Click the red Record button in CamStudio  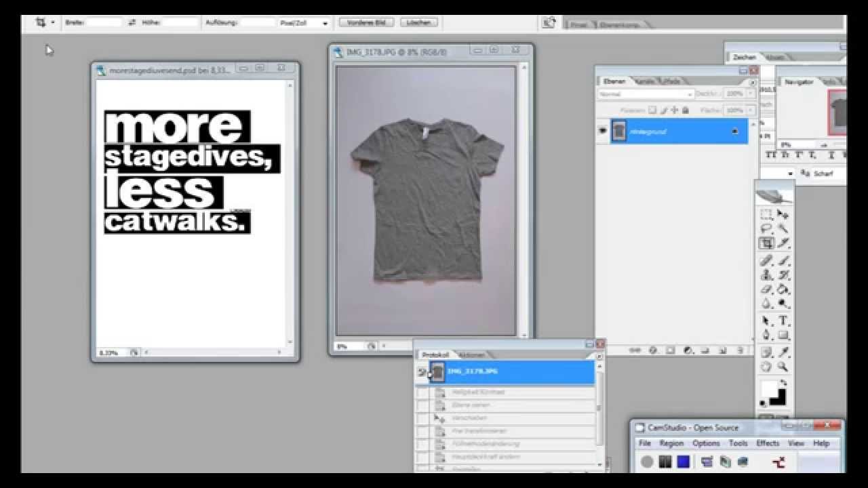648,462
